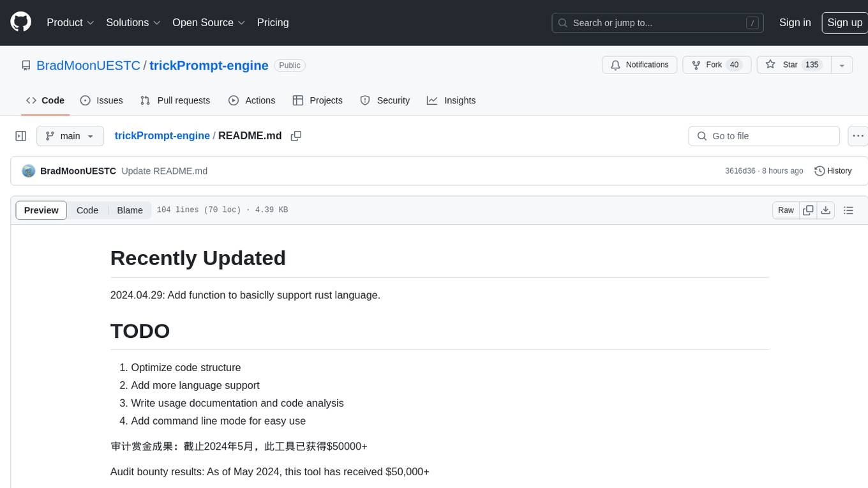Open the main branch selector
Viewport: 868px width, 488px height.
tap(70, 136)
